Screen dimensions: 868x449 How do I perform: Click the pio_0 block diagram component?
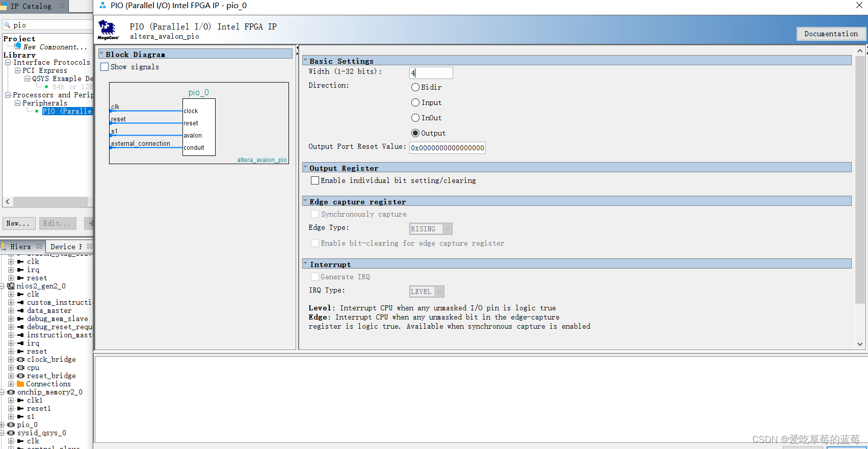[199, 127]
